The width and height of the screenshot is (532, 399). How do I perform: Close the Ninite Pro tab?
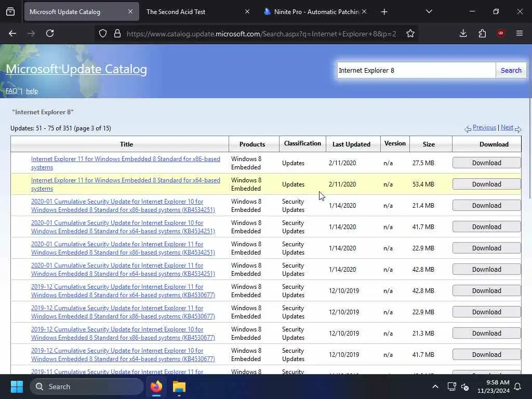coord(364,11)
